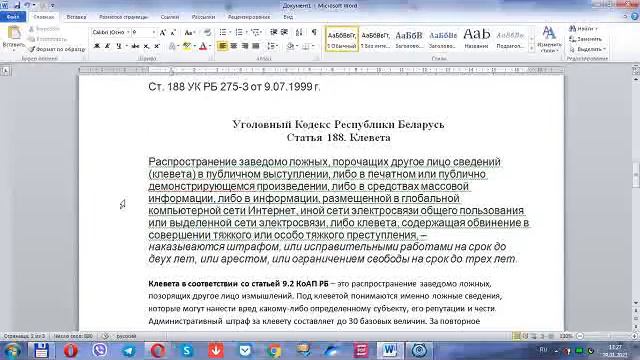
Task: Open the Файл (File) tab
Action: (x=13, y=17)
